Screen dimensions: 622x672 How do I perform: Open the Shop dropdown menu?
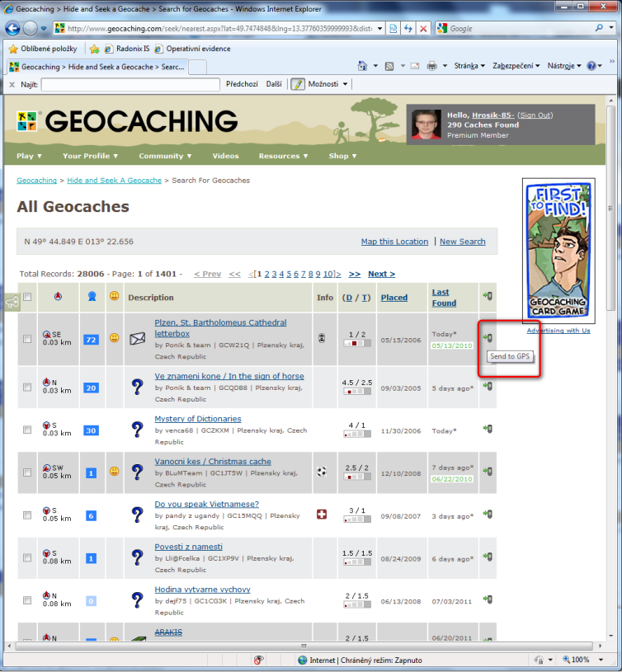(342, 156)
